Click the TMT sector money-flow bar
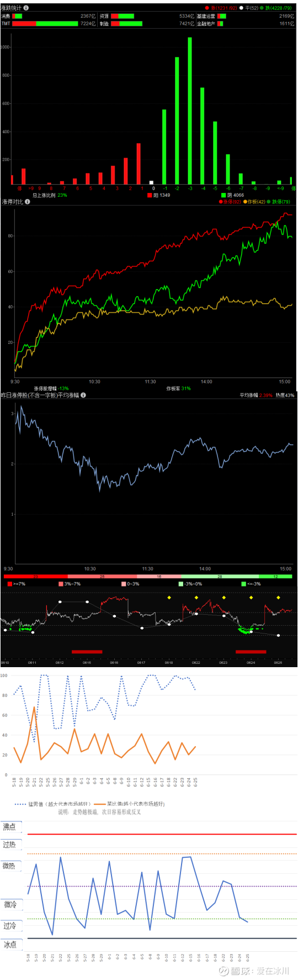 45,24
